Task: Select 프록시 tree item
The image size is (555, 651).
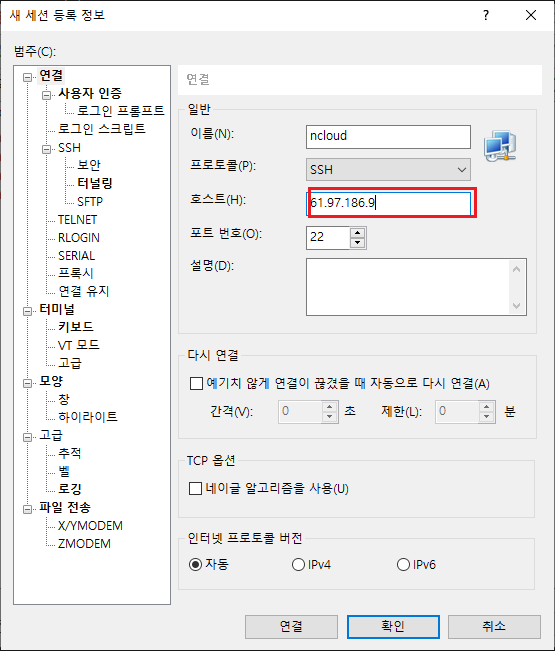Action: click(x=76, y=273)
